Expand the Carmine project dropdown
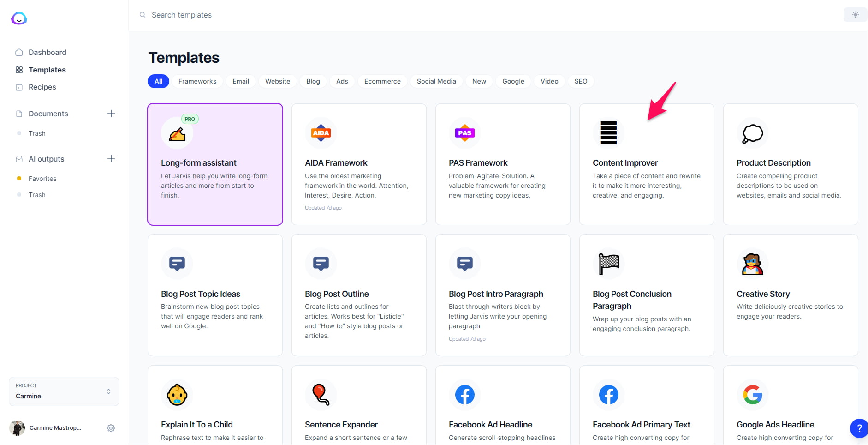The height and width of the screenshot is (445, 868). (64, 391)
